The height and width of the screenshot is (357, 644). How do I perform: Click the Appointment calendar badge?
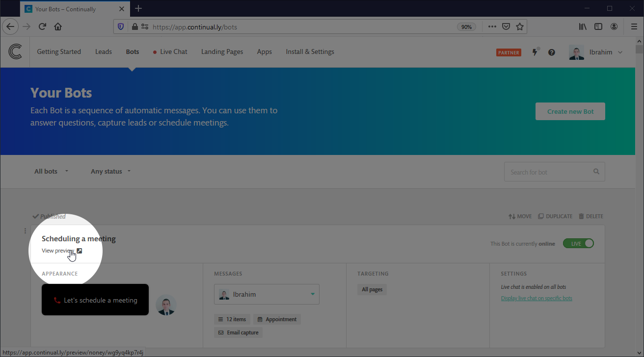click(x=277, y=319)
